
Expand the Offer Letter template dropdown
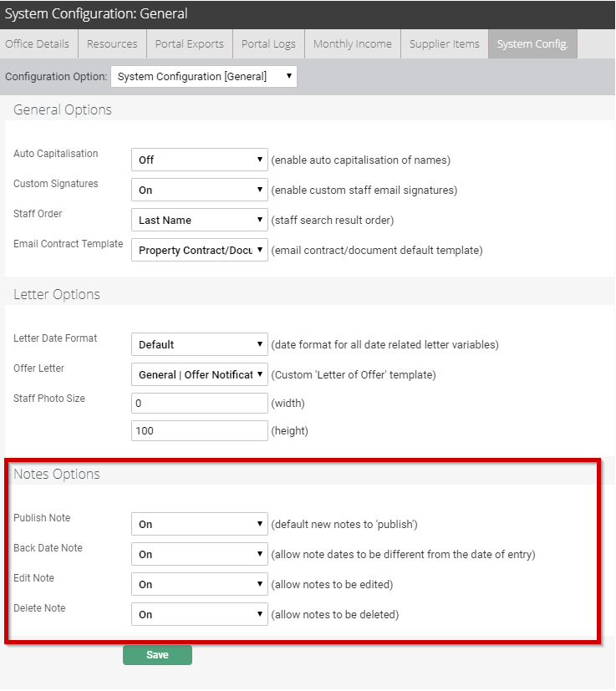[199, 374]
